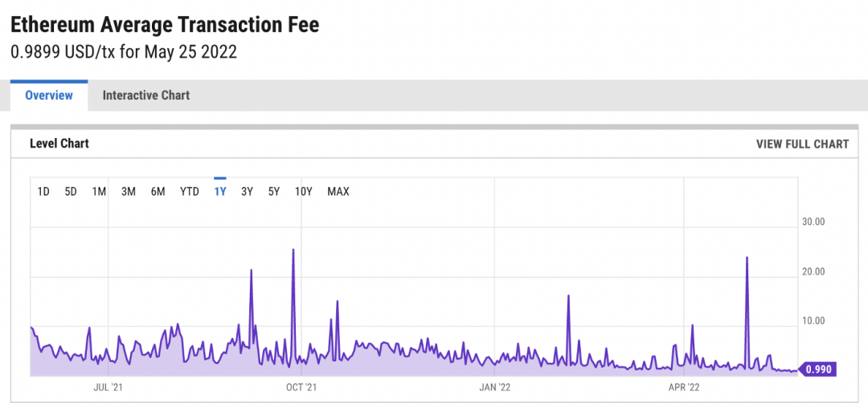Click the JAN '22 axis label
The height and width of the screenshot is (411, 868).
coord(494,388)
